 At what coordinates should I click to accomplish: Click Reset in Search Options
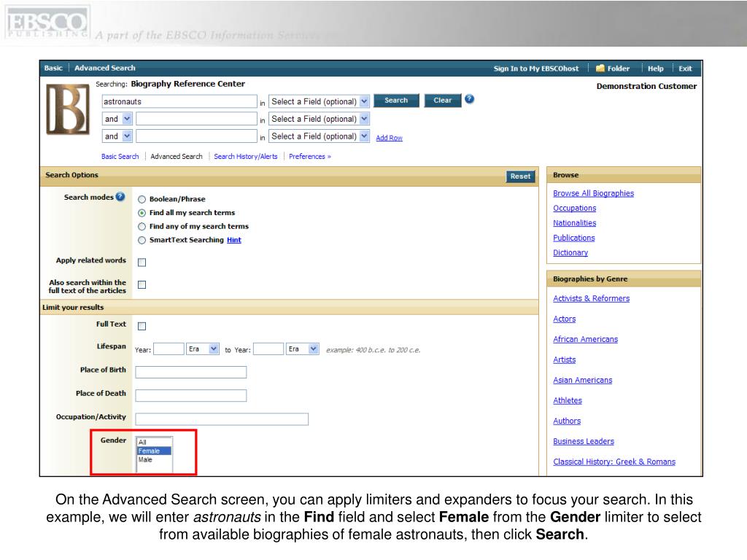[x=520, y=176]
